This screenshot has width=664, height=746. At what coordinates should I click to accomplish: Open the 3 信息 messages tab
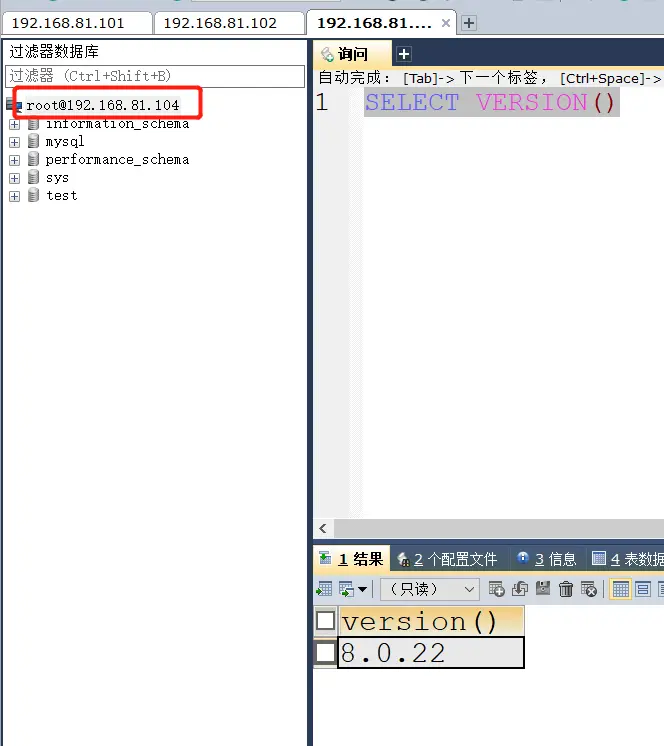[x=548, y=559]
